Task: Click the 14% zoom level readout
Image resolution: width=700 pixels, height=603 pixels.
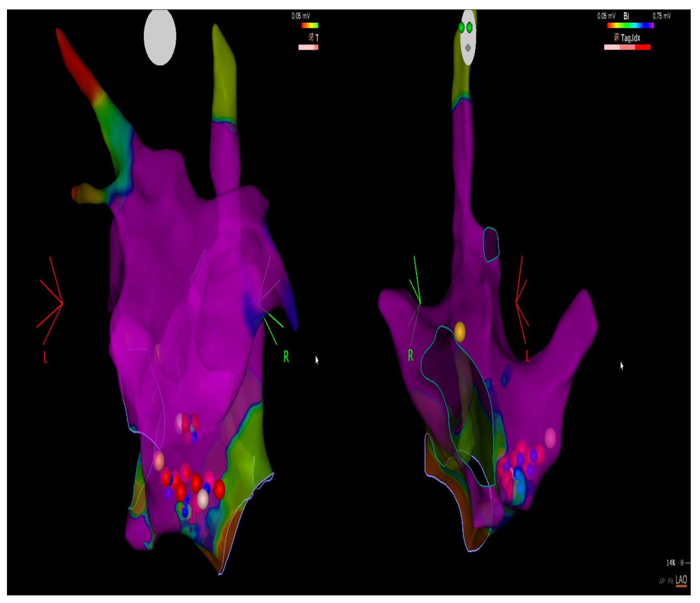Action: click(670, 563)
